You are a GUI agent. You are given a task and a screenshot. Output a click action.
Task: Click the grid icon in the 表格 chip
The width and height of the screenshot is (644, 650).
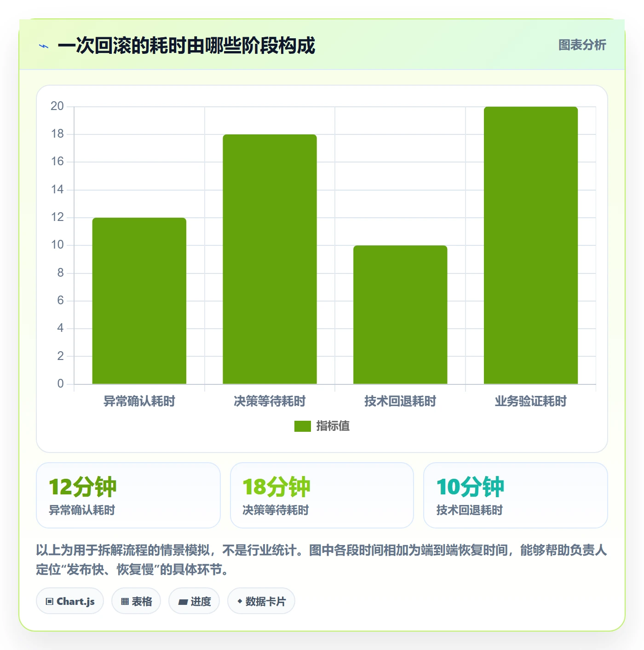point(125,602)
